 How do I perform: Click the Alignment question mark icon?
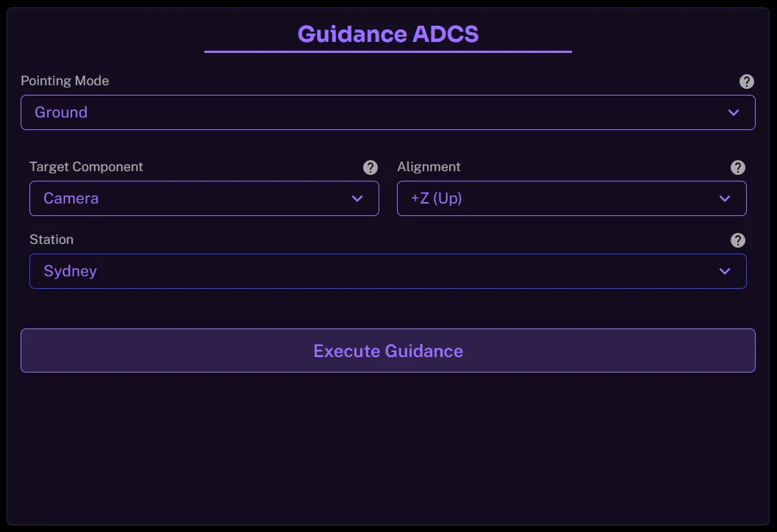tap(737, 168)
